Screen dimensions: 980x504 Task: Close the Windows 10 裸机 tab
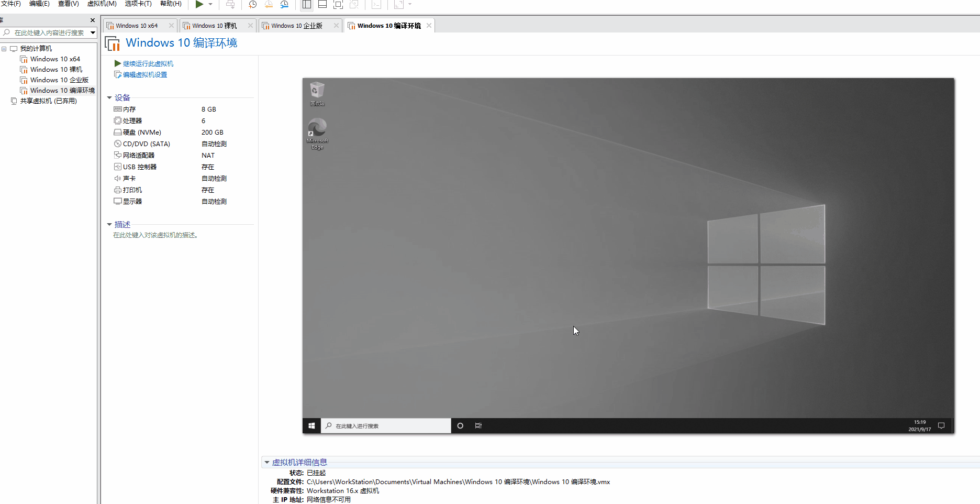pyautogui.click(x=250, y=26)
